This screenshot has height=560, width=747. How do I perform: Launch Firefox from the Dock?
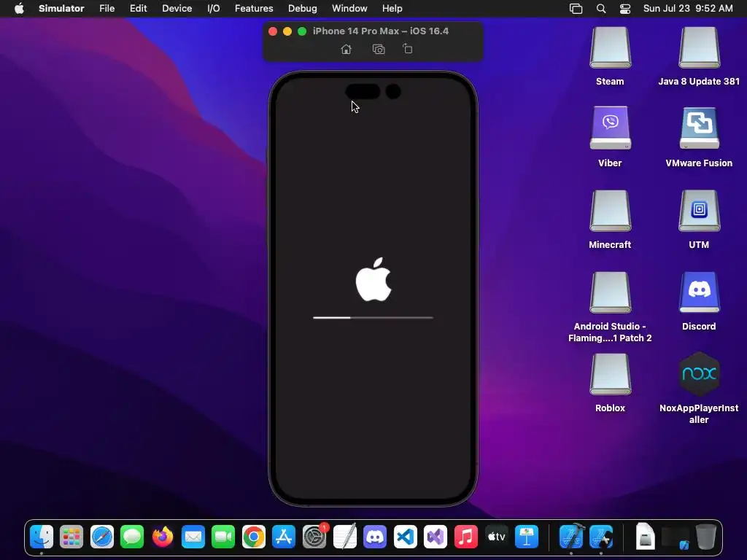[x=163, y=537]
